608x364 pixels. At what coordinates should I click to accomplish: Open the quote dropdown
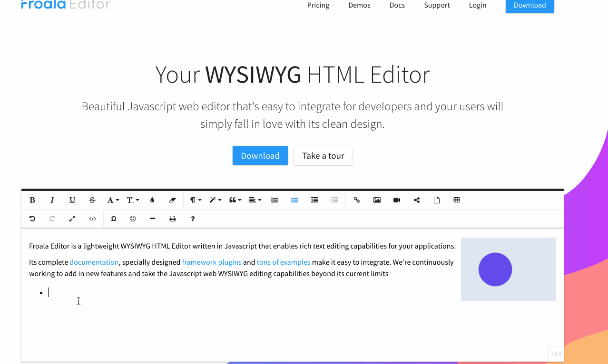(235, 200)
